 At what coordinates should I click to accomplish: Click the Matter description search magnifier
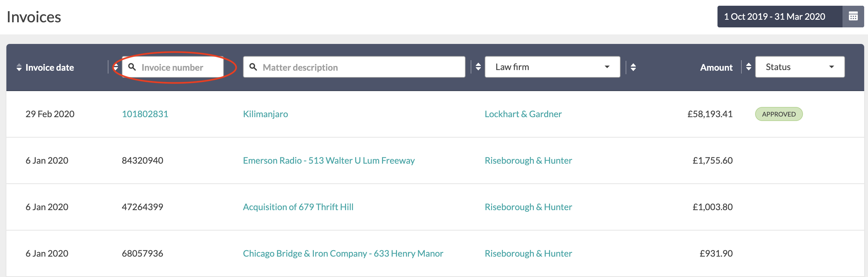253,67
